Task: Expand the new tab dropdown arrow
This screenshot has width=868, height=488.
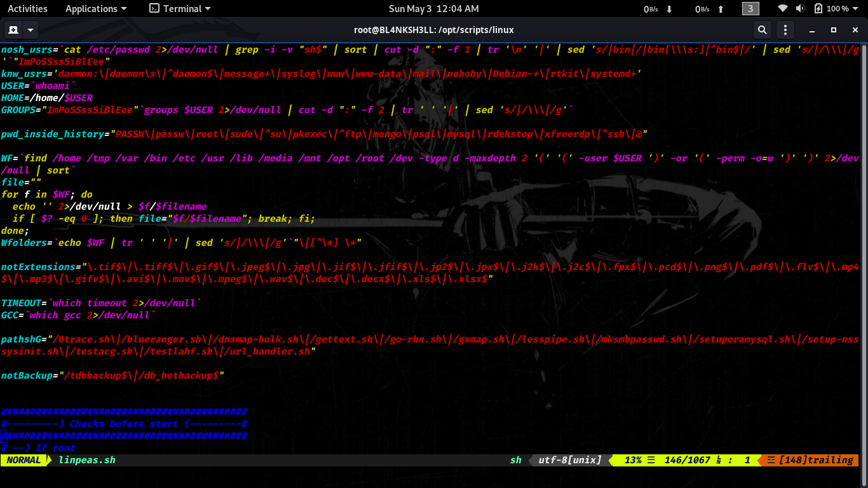Action: click(x=30, y=30)
